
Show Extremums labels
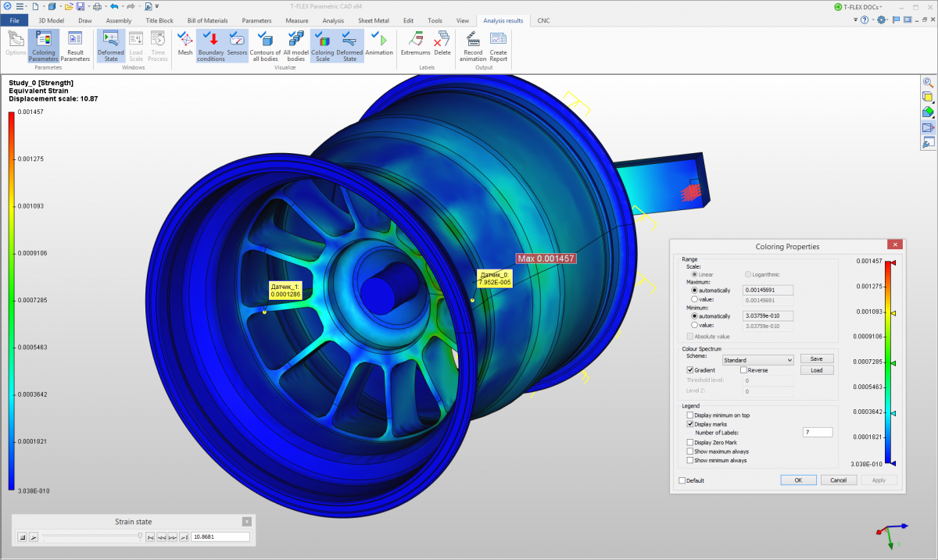pyautogui.click(x=416, y=44)
